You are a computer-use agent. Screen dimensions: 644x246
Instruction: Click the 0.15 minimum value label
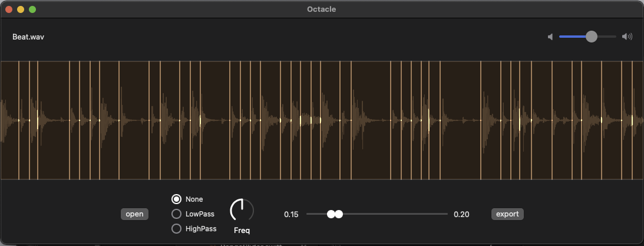(291, 214)
